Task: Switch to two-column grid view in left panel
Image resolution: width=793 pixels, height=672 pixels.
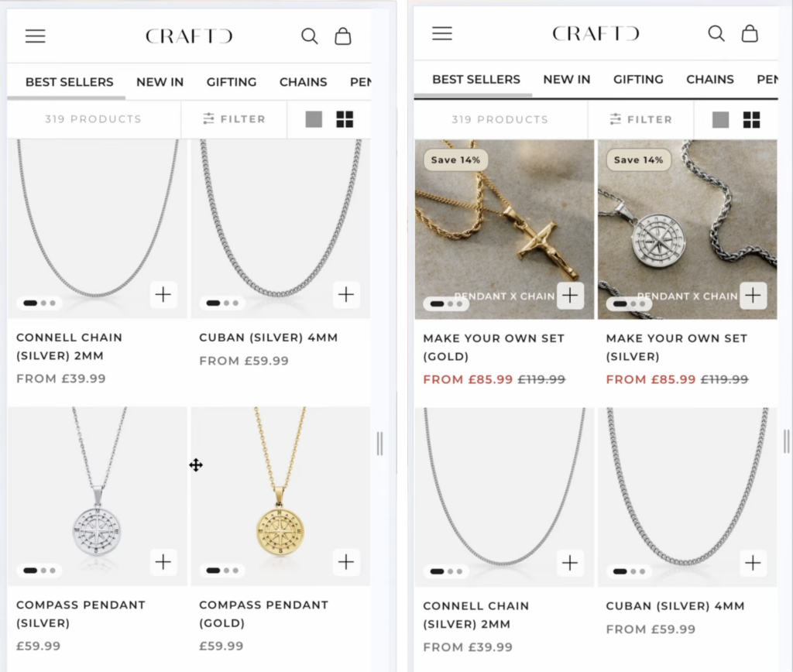Action: (x=345, y=119)
